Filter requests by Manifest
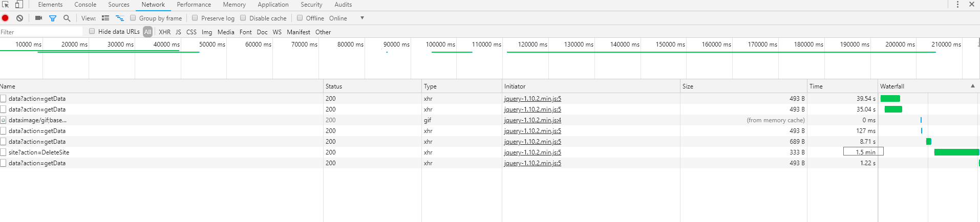 click(x=299, y=32)
